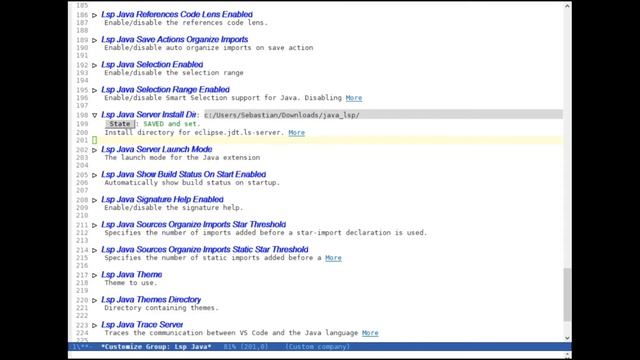Click text 'Enable/disable the references code lens.'

click(186, 23)
